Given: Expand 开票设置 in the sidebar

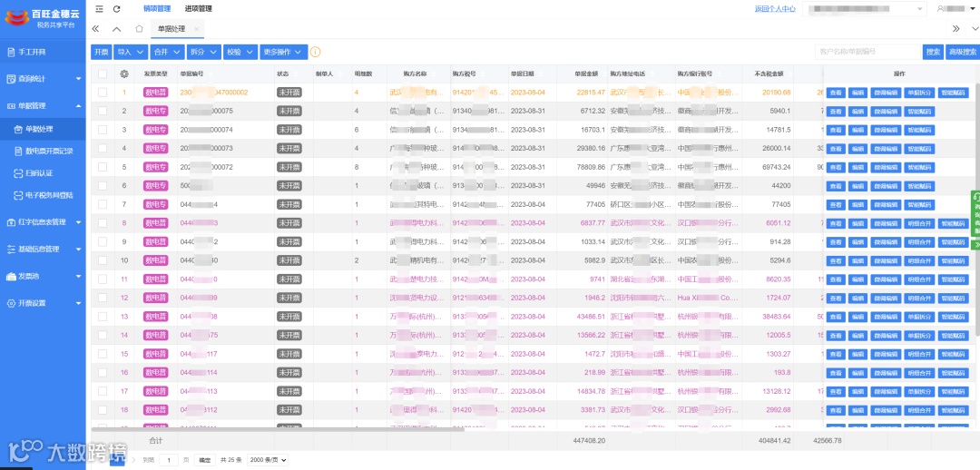Looking at the screenshot, I should (43, 303).
